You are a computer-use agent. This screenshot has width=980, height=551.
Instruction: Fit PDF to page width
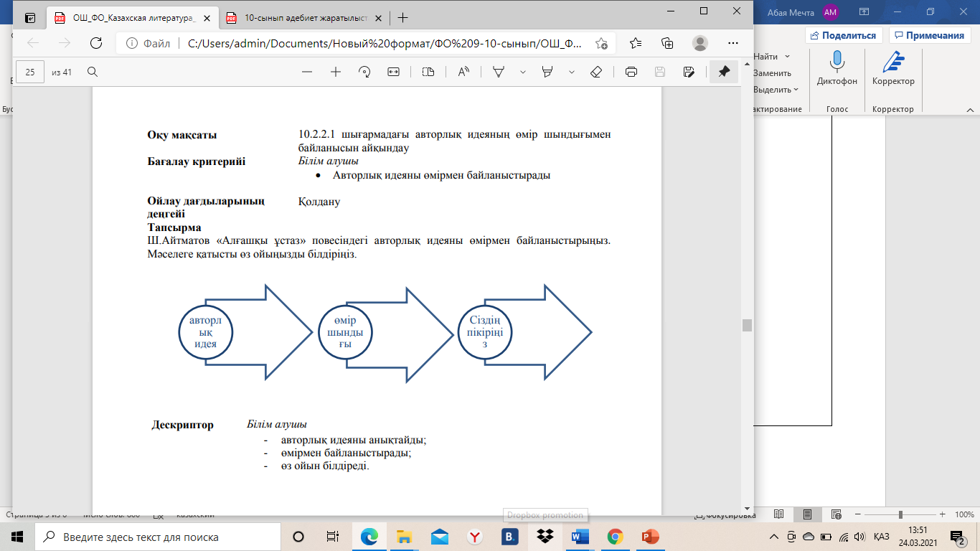(x=393, y=72)
